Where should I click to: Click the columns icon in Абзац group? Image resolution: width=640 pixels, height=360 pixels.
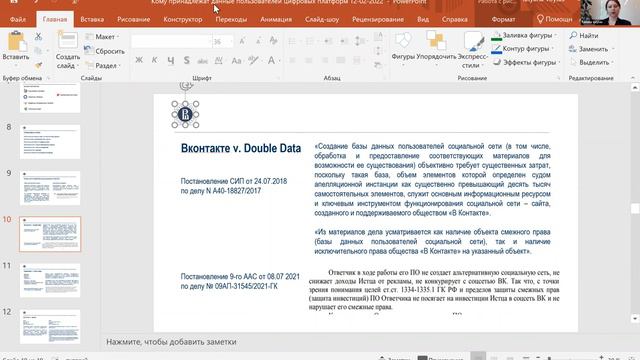coord(358,60)
